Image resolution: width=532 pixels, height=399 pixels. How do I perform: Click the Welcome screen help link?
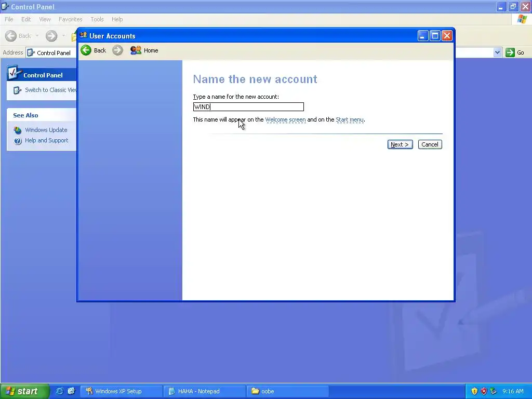point(285,120)
